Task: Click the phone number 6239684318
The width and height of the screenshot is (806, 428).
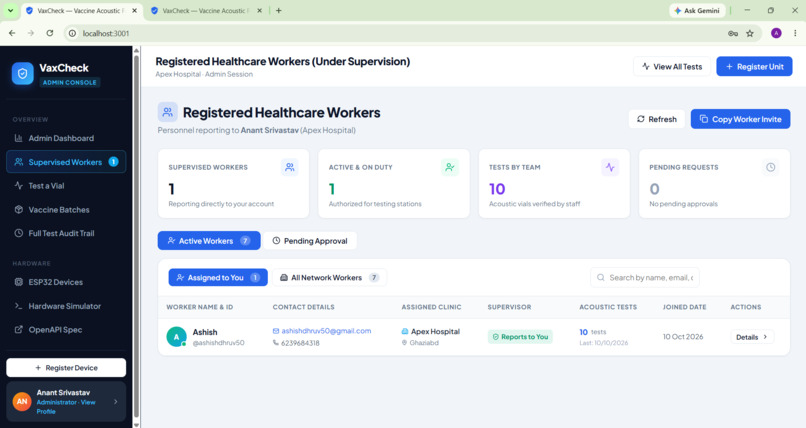Action: tap(300, 343)
